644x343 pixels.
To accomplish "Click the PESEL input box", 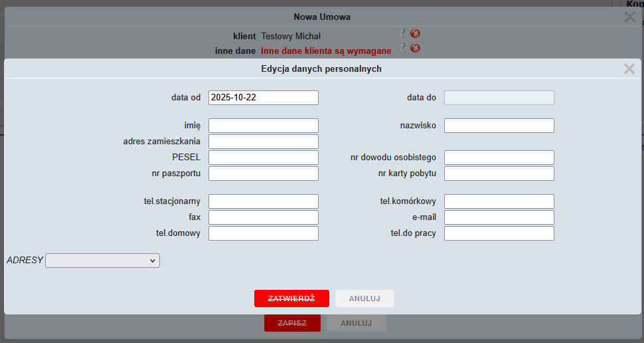I will pos(263,158).
